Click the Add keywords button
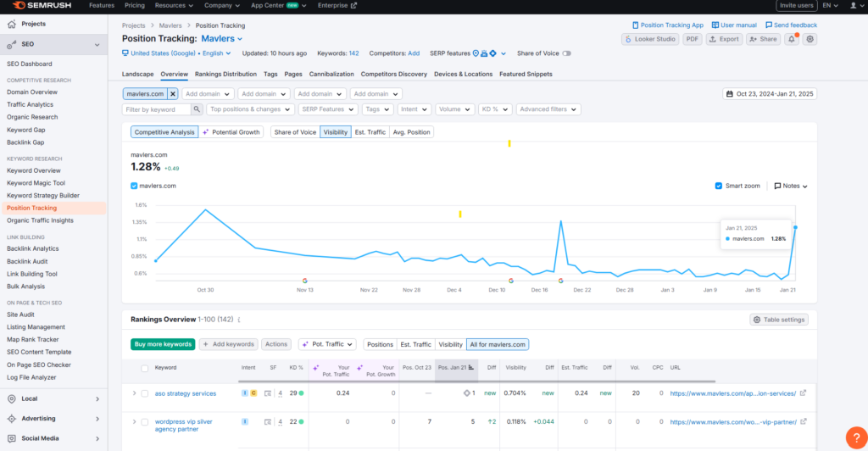The image size is (868, 451). (228, 345)
